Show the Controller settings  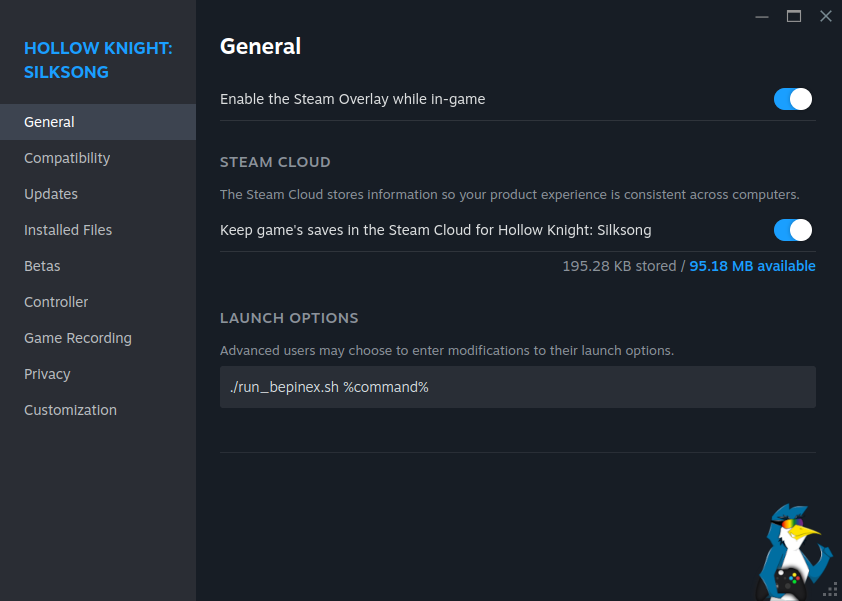56,302
